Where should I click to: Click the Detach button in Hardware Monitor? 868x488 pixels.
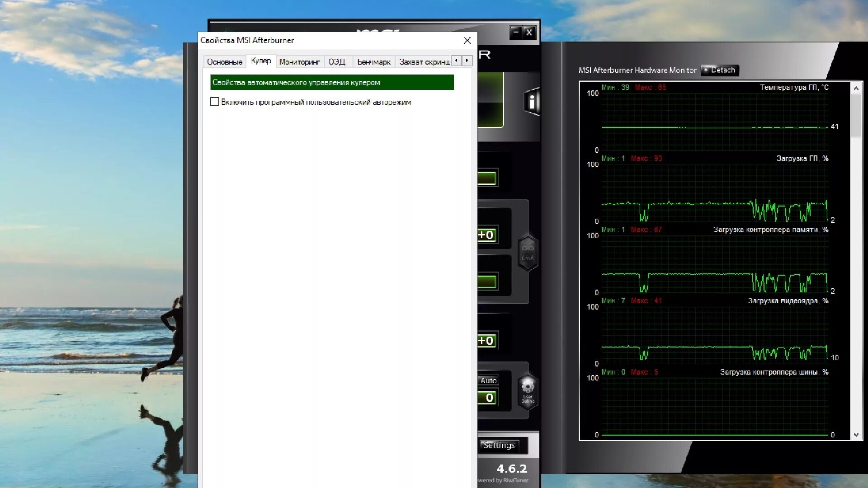pyautogui.click(x=720, y=70)
